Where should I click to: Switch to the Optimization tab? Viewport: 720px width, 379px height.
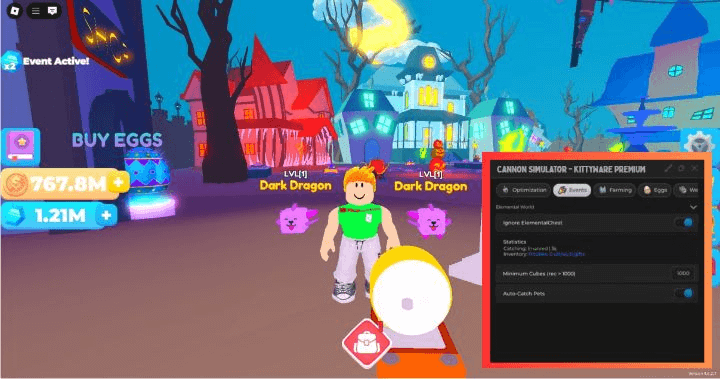pyautogui.click(x=523, y=190)
